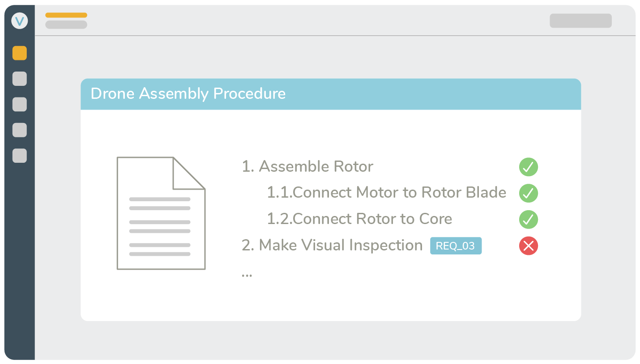This screenshot has width=640, height=364.
Task: Select the orange highlighted sidebar square
Action: pyautogui.click(x=20, y=53)
